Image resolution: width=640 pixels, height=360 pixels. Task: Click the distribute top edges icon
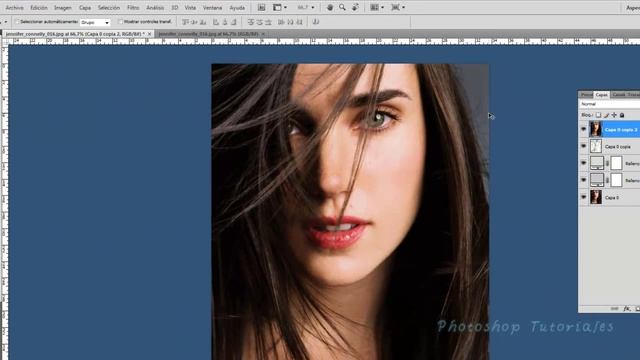point(251,22)
